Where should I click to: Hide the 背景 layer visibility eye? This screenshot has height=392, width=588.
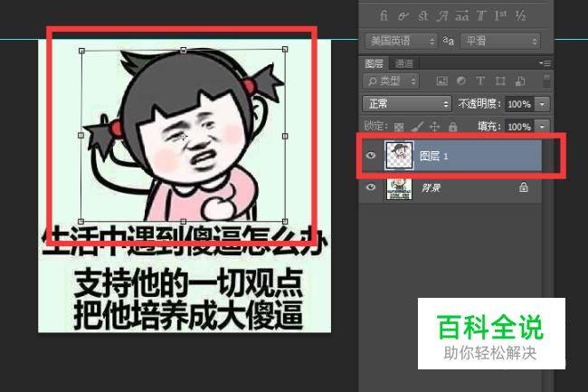pos(371,186)
